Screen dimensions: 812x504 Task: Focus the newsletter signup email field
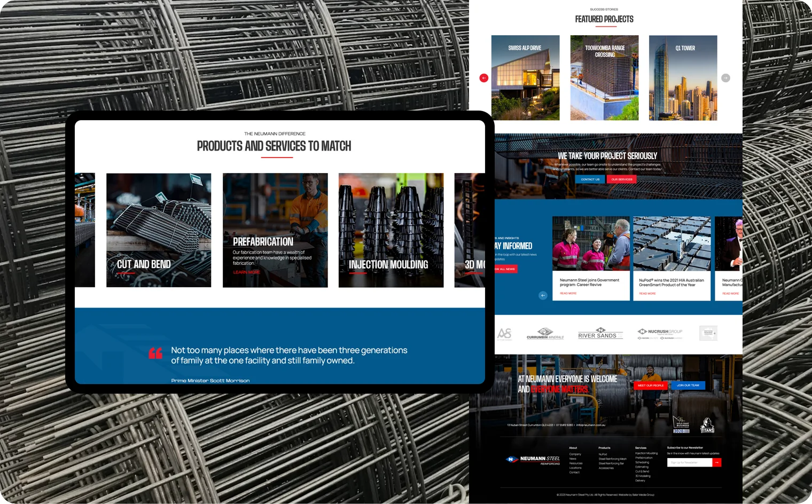(x=690, y=462)
